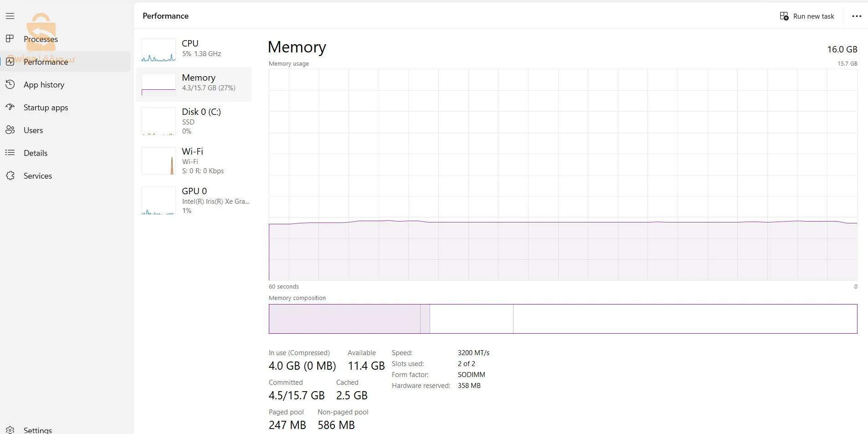Image resolution: width=868 pixels, height=434 pixels.
Task: Select the CPU performance graph thumbnail
Action: pyautogui.click(x=159, y=50)
